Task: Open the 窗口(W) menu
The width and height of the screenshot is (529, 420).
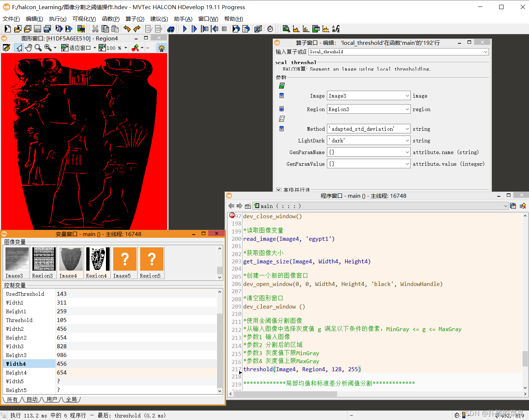Action: (208, 19)
